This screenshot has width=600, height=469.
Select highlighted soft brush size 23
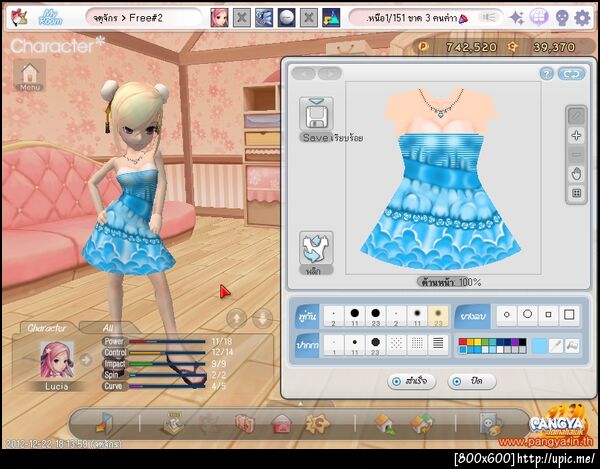pos(438,316)
